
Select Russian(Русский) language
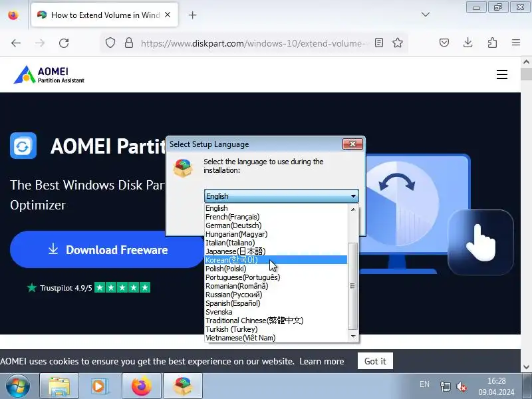pos(276,295)
